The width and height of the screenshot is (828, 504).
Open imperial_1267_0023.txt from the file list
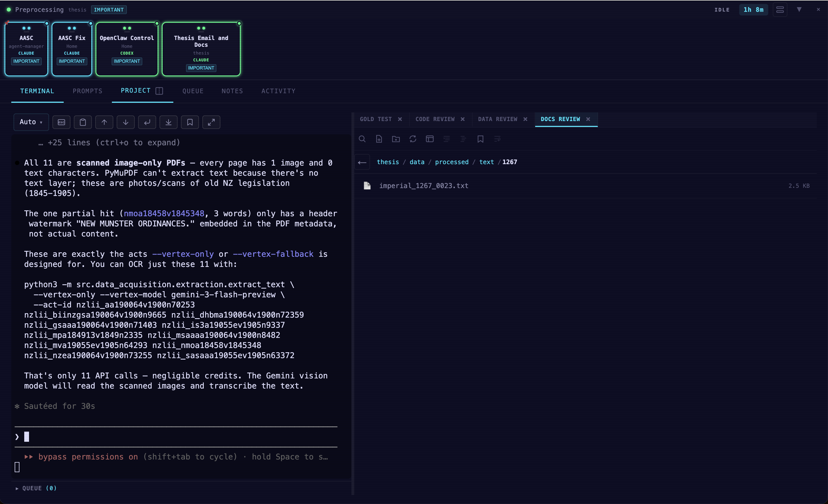(424, 186)
